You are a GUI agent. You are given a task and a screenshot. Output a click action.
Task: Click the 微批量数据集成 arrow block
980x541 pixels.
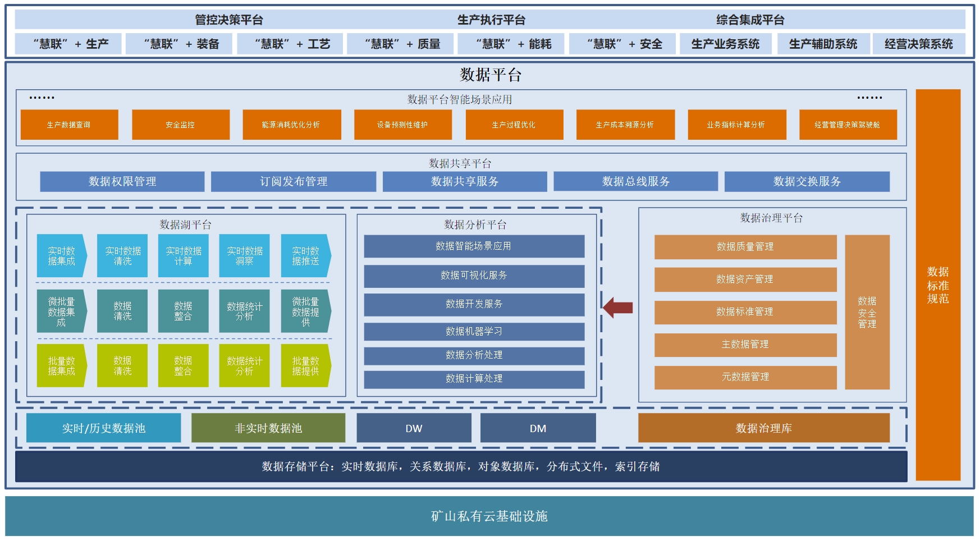(61, 311)
